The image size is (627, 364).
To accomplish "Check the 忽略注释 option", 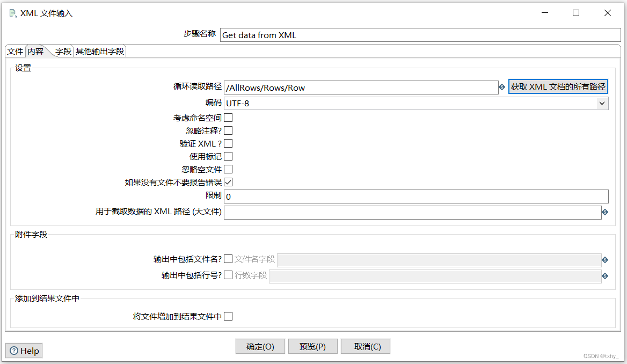I will click(228, 130).
